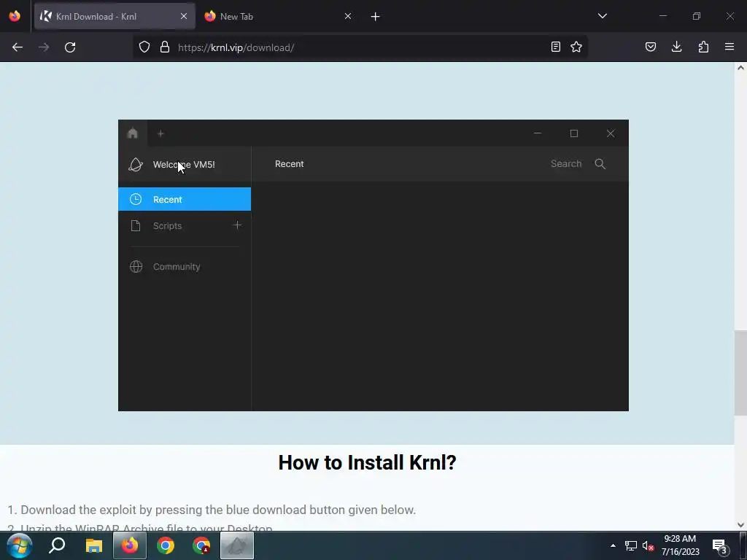Click the page scrollbar up arrow

(x=740, y=68)
